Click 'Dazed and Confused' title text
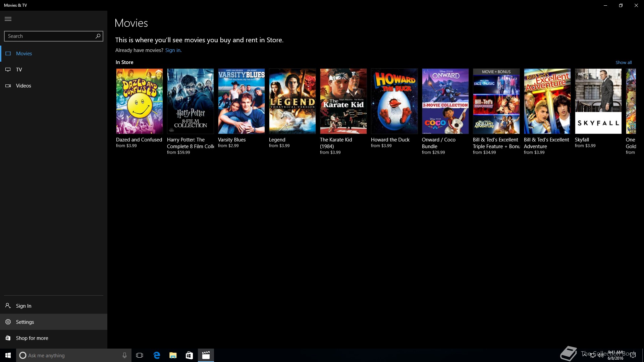This screenshot has width=644, height=362. 139,140
